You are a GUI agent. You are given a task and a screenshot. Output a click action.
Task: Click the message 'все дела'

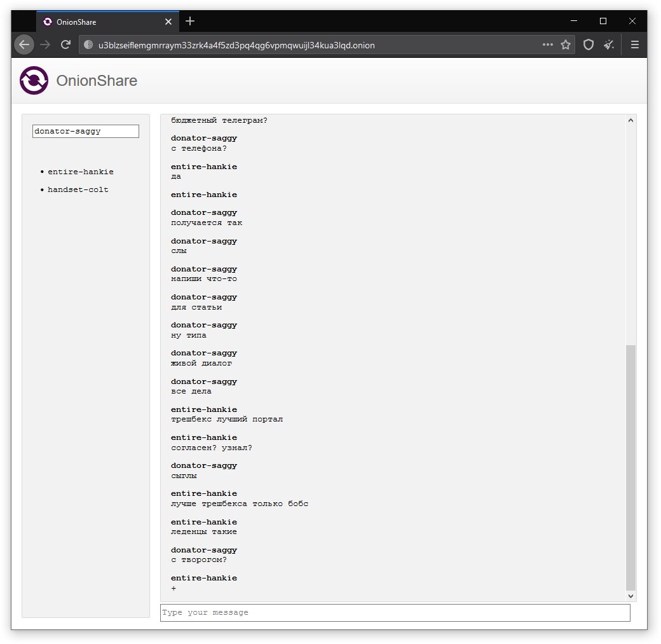pos(191,392)
